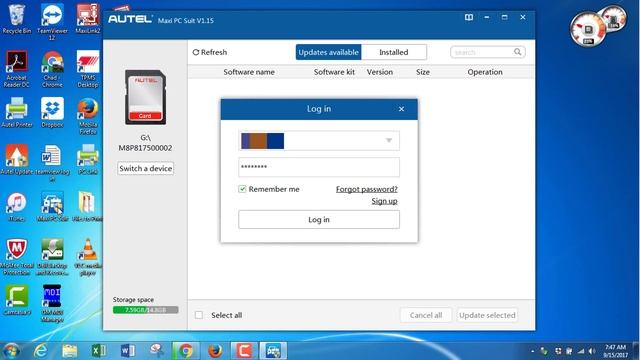Screen dimensions: 640x360
Task: Select the Autel Update desktop icon
Action: (16, 159)
